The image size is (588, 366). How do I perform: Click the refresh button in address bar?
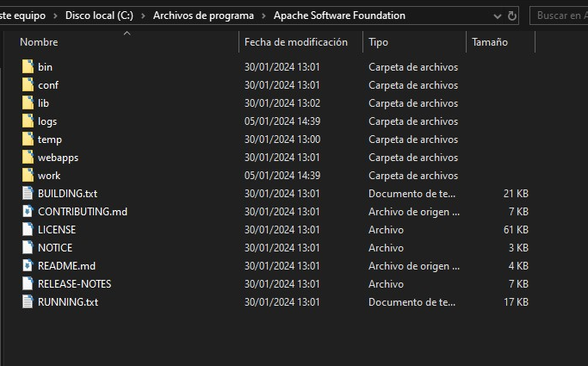[x=513, y=16]
